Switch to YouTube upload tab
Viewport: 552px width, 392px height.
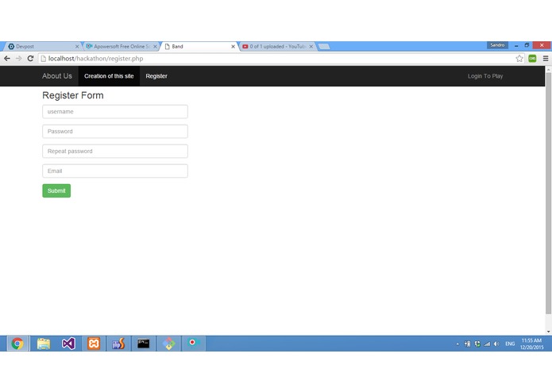point(276,46)
